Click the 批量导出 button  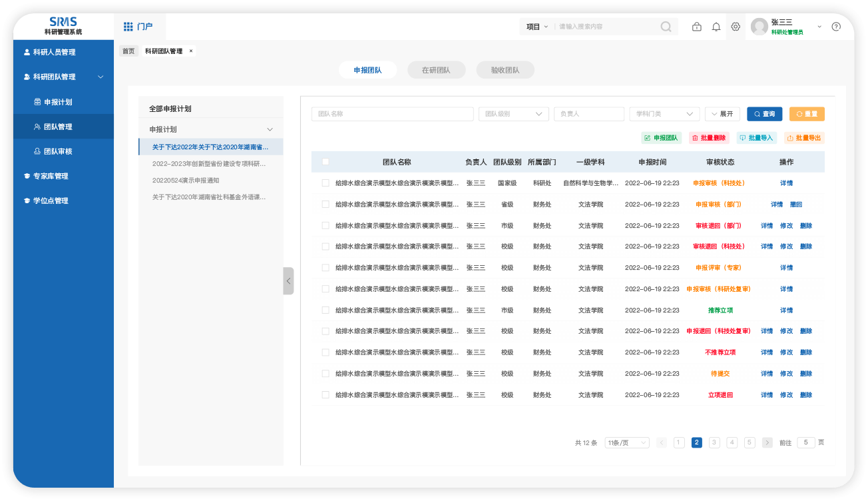coord(804,138)
